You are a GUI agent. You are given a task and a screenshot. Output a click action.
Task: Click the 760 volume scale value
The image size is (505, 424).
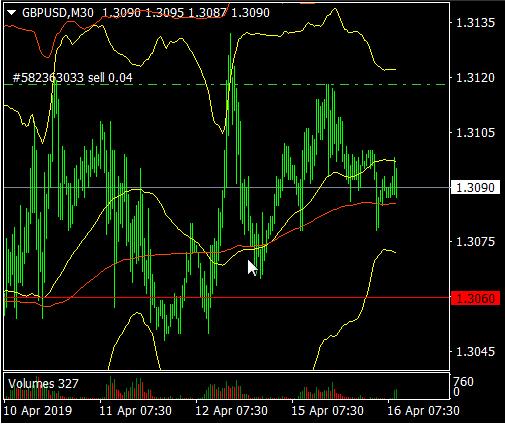point(464,382)
